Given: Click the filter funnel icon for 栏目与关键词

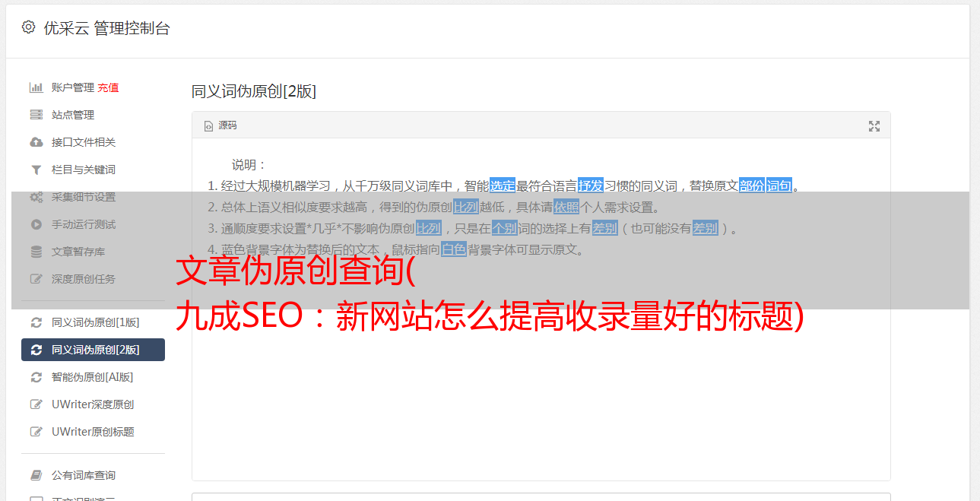Looking at the screenshot, I should click(36, 170).
